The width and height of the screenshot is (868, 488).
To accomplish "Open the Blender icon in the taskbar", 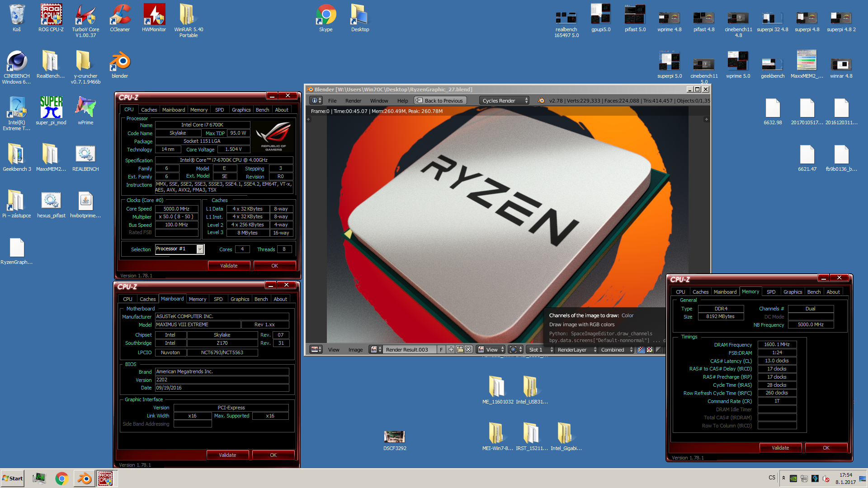I will [x=84, y=479].
